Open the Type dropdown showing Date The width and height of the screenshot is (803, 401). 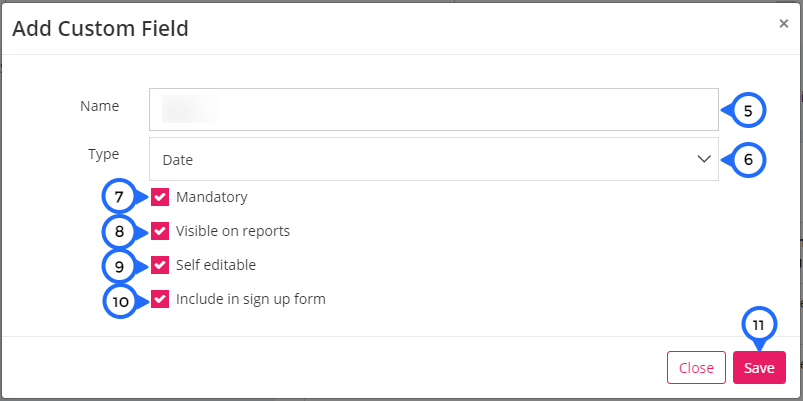[434, 159]
